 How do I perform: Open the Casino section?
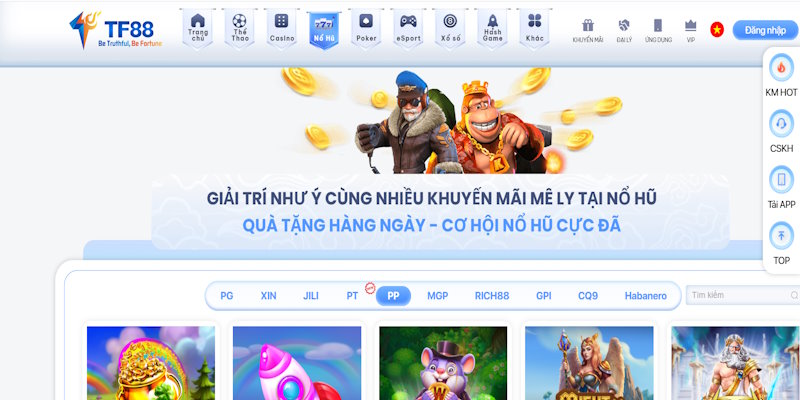(x=282, y=29)
